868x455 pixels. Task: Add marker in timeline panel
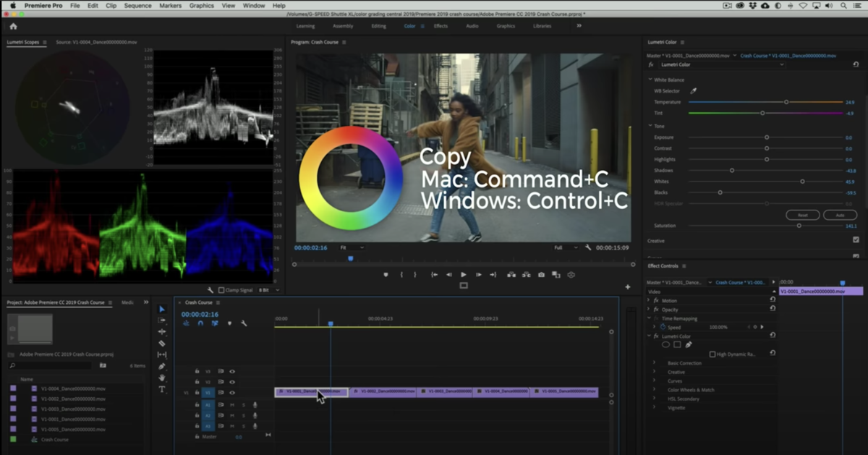point(229,323)
